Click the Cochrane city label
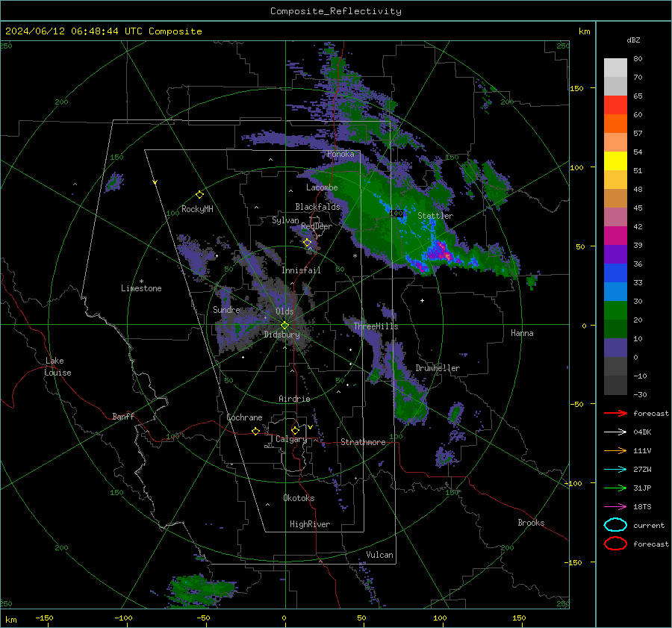672x628 pixels. tap(244, 417)
